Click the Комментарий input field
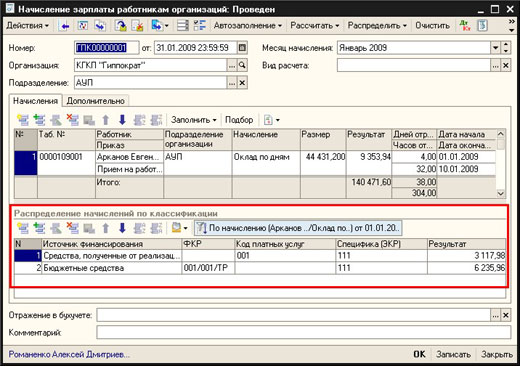520x366 pixels. [x=304, y=332]
